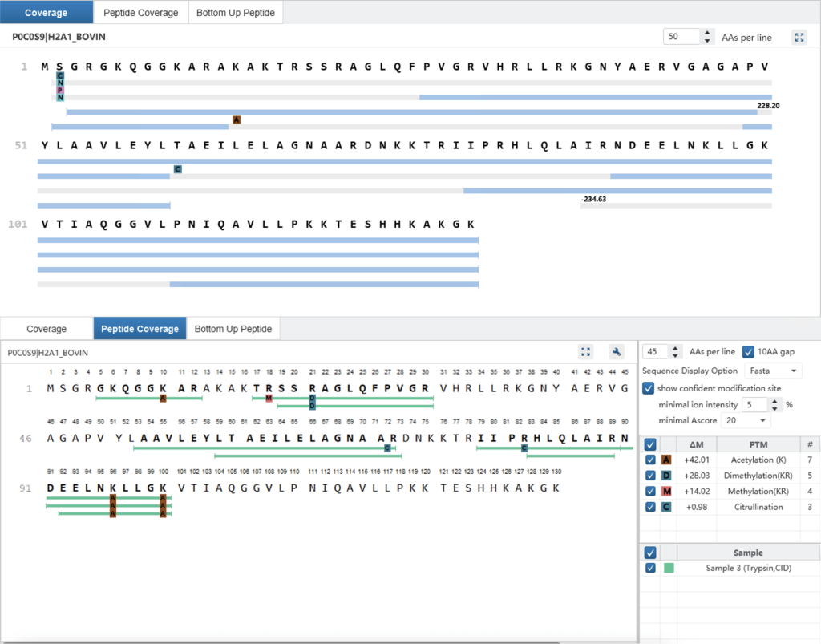Screen dimensions: 821x644
Task: Click the fullscreen icon in Peptide Coverage panel
Action: coord(585,351)
